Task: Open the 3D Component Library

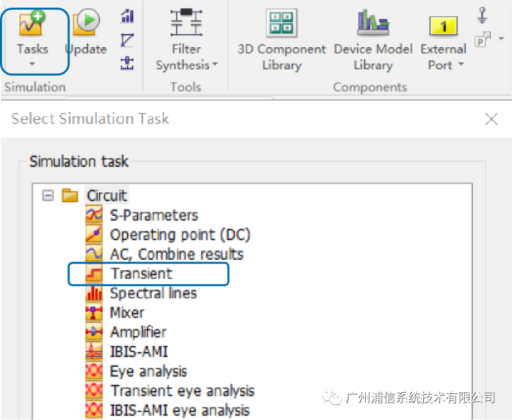Action: pos(281,23)
